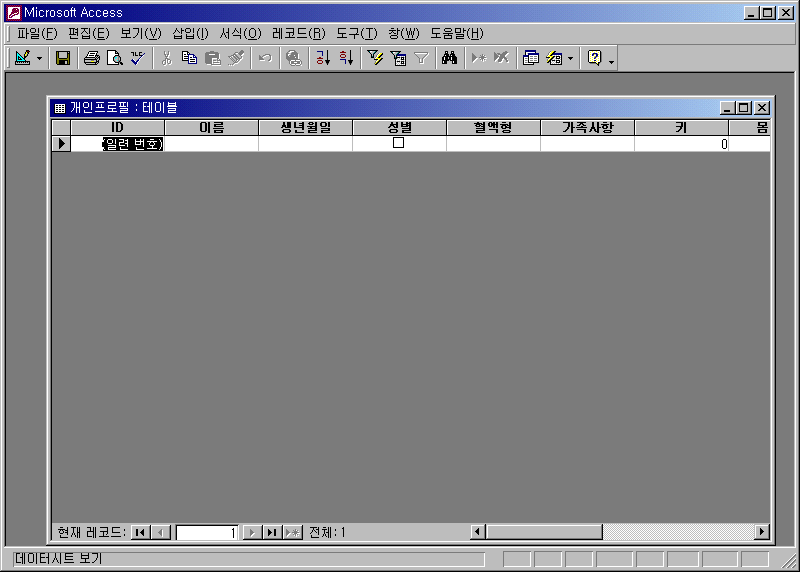Select the 이름 column header
The height and width of the screenshot is (572, 800).
click(212, 128)
